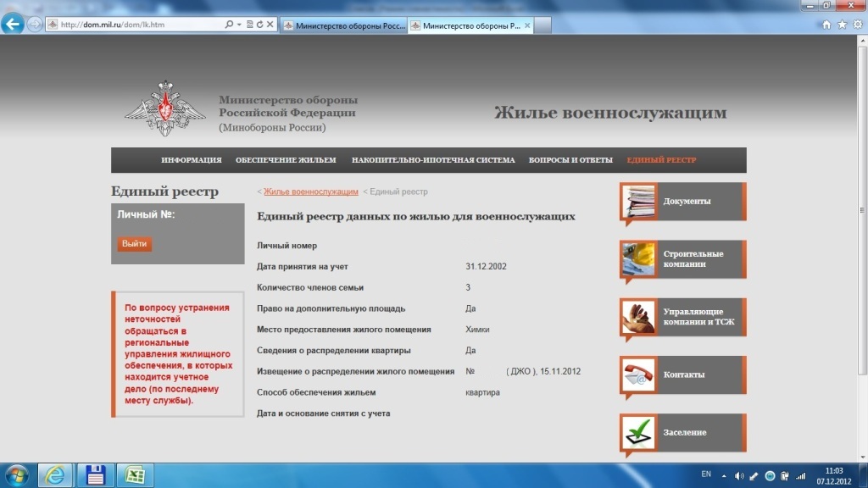Open the Строительные компании hard hat icon
868x488 pixels.
tap(637, 259)
